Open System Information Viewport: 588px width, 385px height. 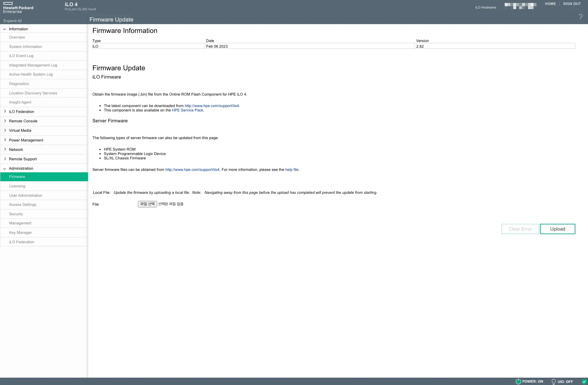tap(25, 47)
